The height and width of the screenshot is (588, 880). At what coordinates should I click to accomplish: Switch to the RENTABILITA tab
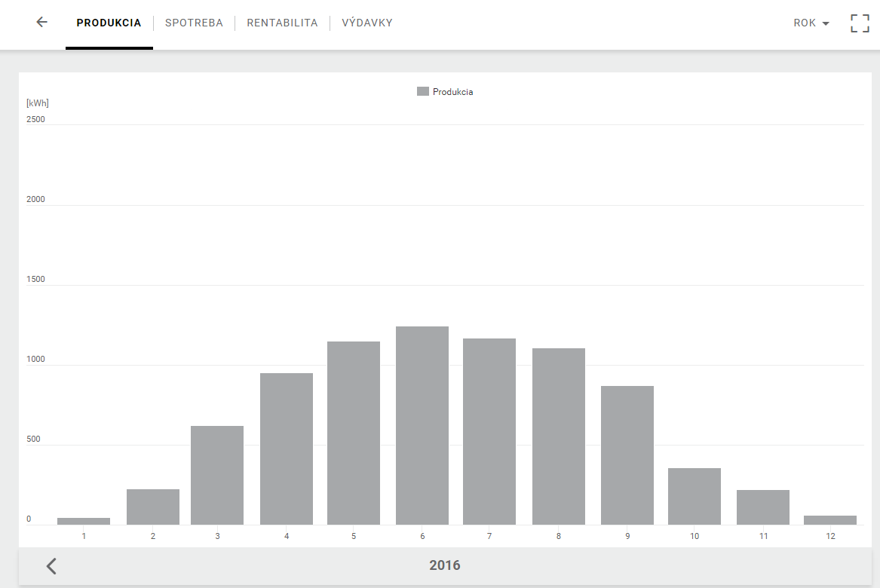(x=282, y=23)
